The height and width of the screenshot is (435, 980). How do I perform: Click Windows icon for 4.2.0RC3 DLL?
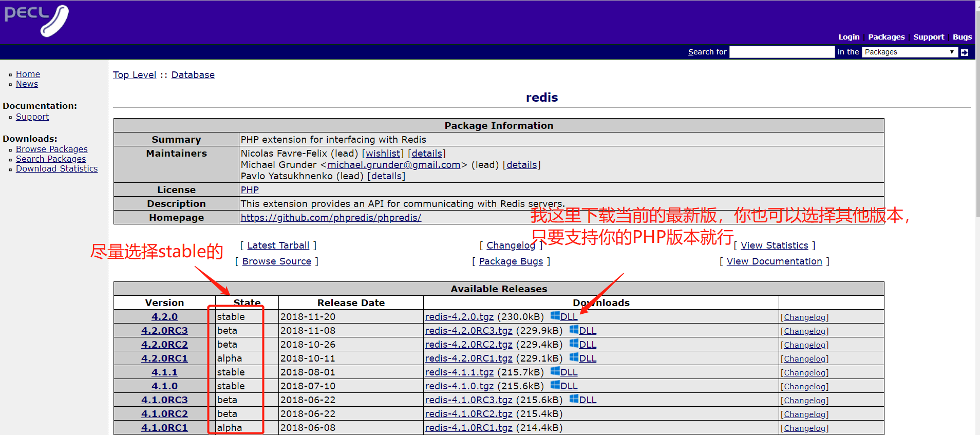click(x=574, y=329)
